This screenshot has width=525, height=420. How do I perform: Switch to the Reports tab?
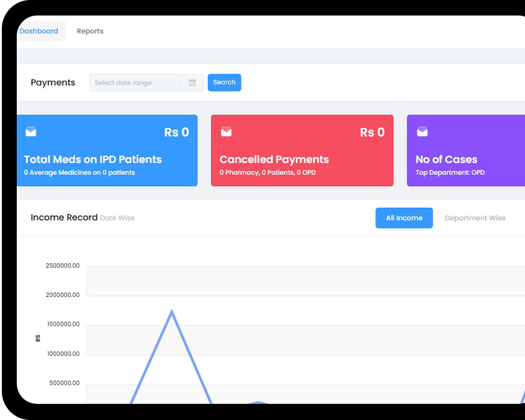[90, 30]
